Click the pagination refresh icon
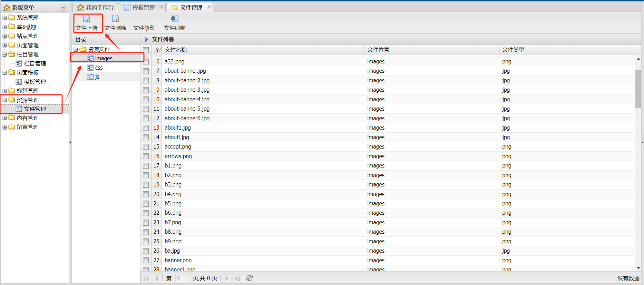This screenshot has height=285, width=644. click(250, 278)
